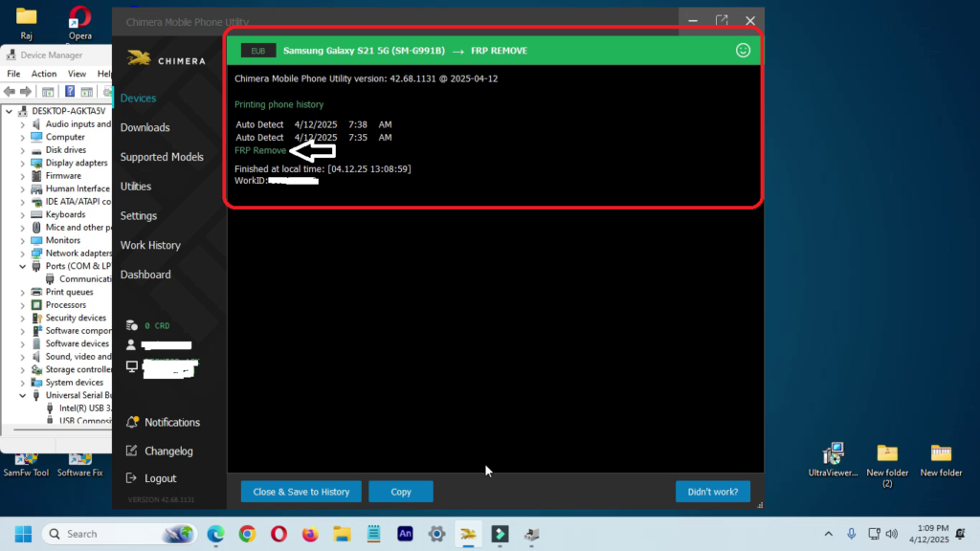Screen dimensions: 980x551
Task: Click the taskbar clock showing 1:09 PM
Action: click(928, 534)
